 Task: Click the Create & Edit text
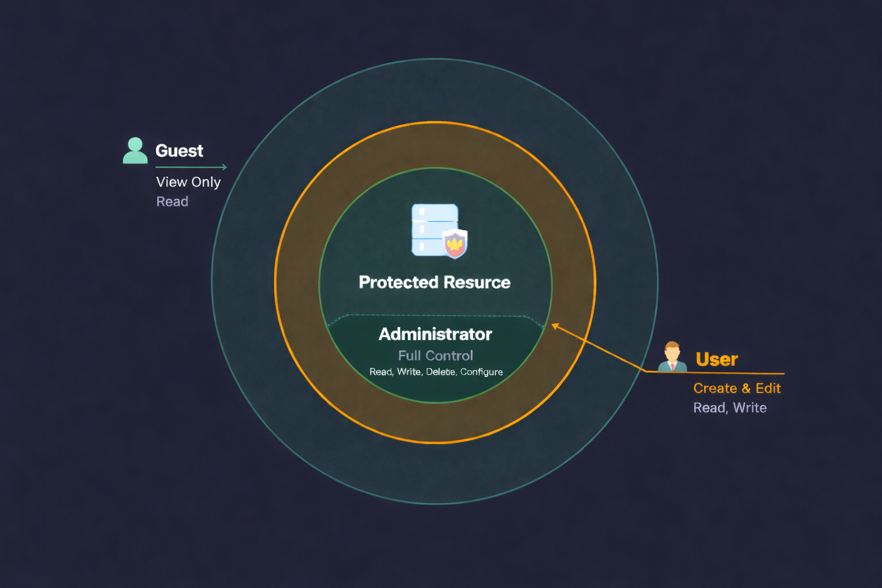click(737, 388)
